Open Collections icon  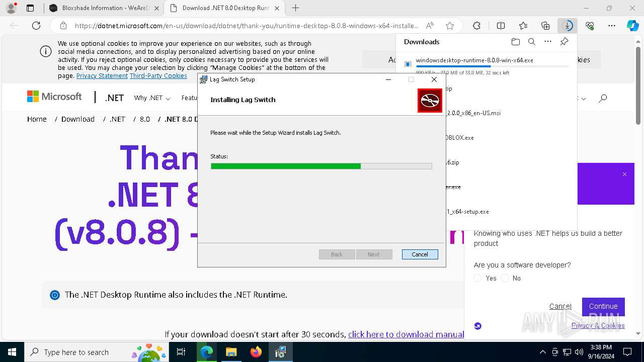point(545,26)
